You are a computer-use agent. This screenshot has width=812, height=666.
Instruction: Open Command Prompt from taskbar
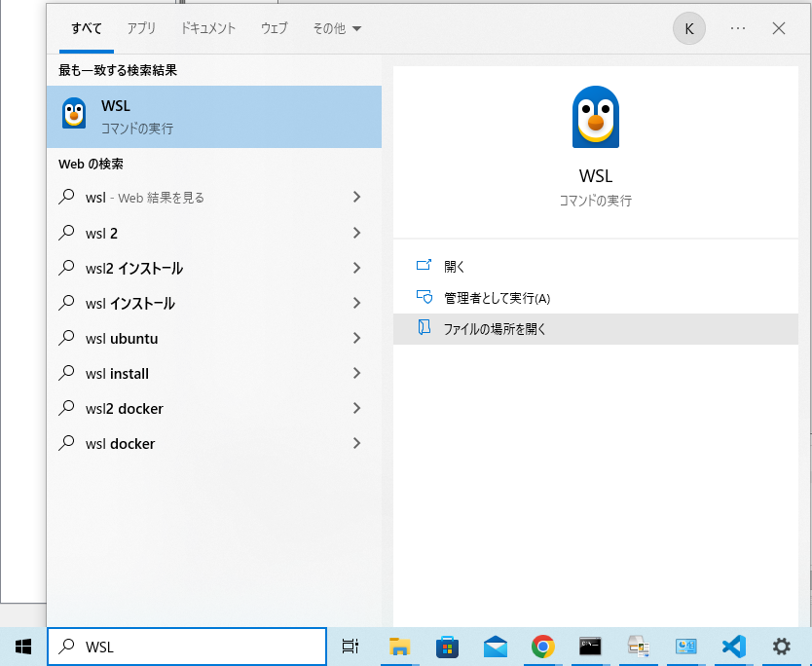pos(590,647)
